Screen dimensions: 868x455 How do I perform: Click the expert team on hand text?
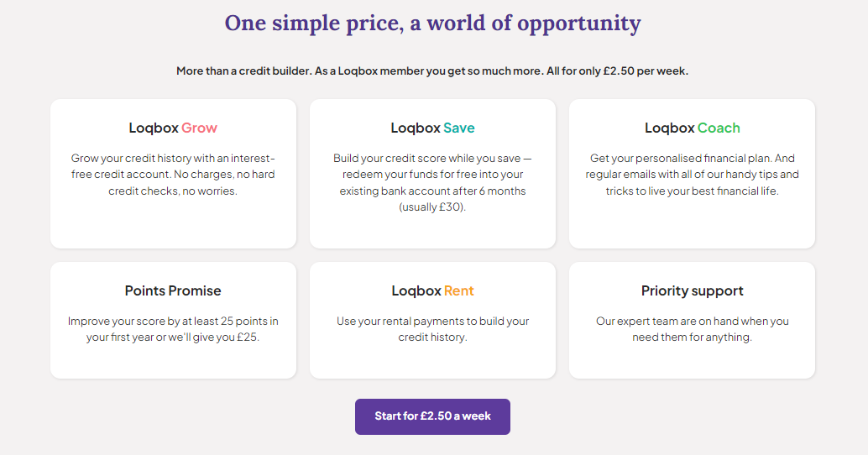(x=692, y=329)
